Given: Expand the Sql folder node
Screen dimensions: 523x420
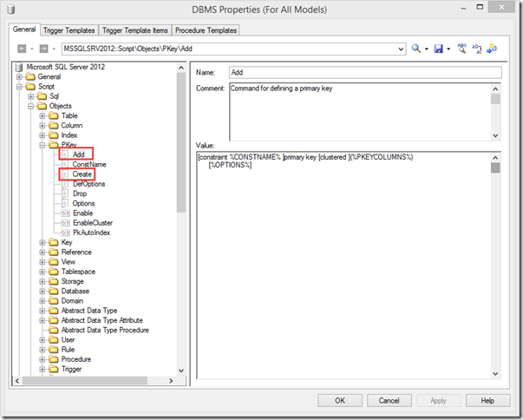Looking at the screenshot, I should tap(30, 96).
